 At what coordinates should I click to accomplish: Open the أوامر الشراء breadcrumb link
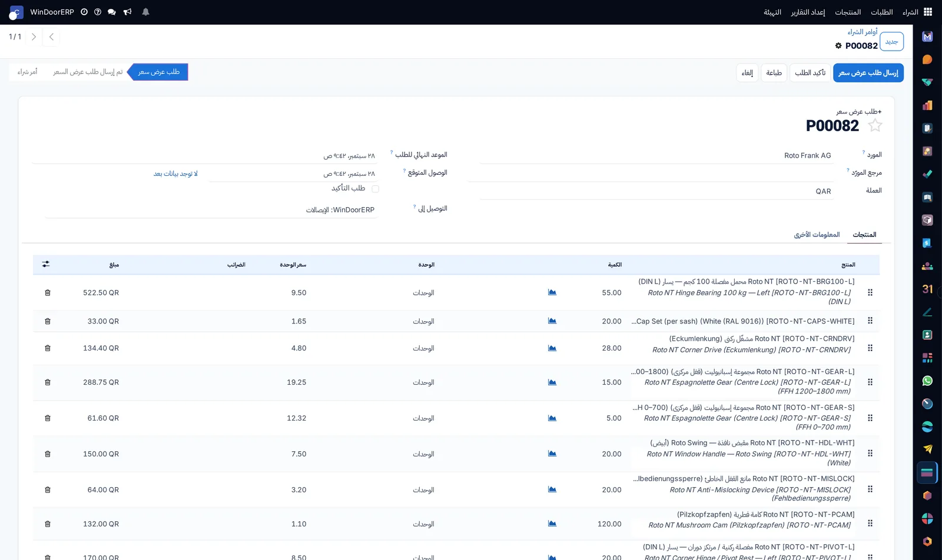(863, 32)
